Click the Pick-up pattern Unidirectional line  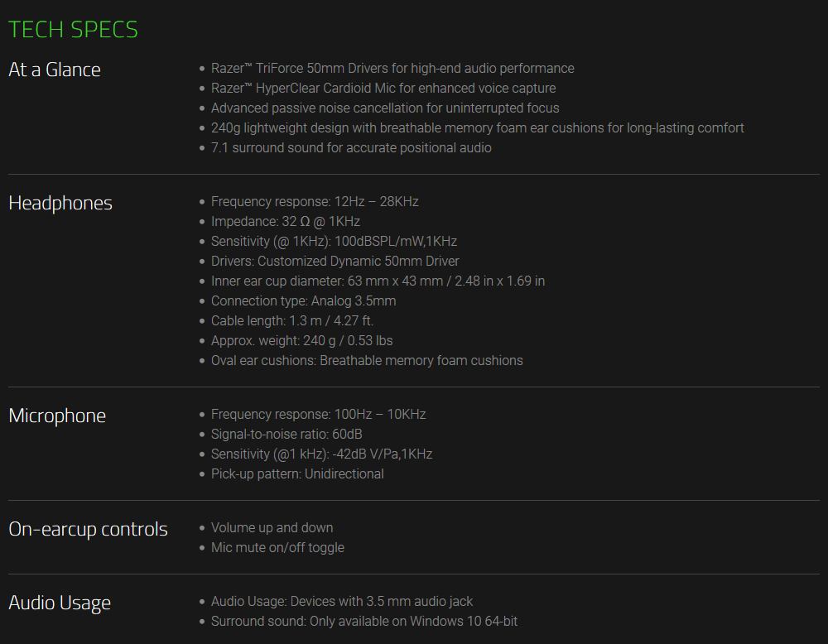[297, 474]
